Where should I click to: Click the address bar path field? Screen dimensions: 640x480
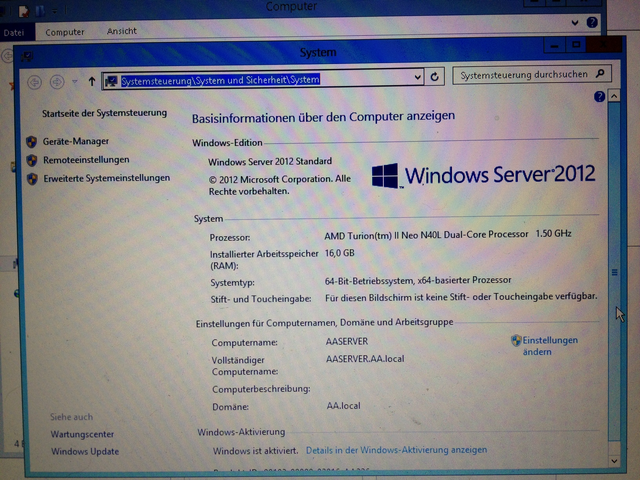point(263,79)
